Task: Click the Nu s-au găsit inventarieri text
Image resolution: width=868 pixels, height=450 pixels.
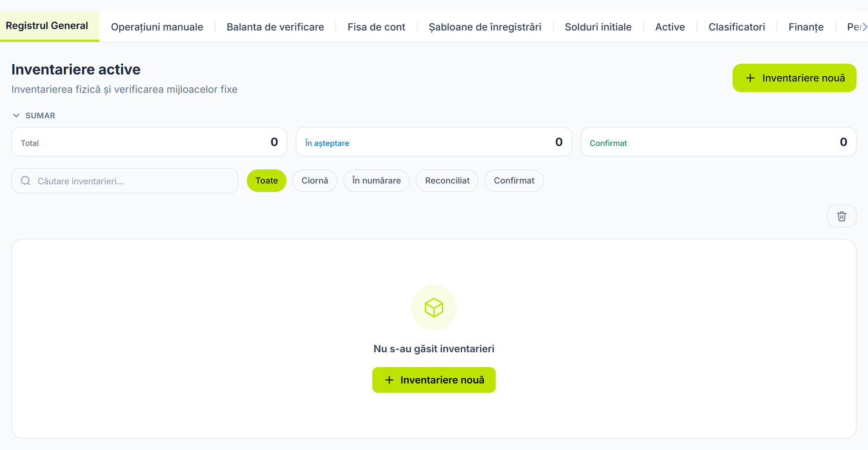Action: pos(434,349)
